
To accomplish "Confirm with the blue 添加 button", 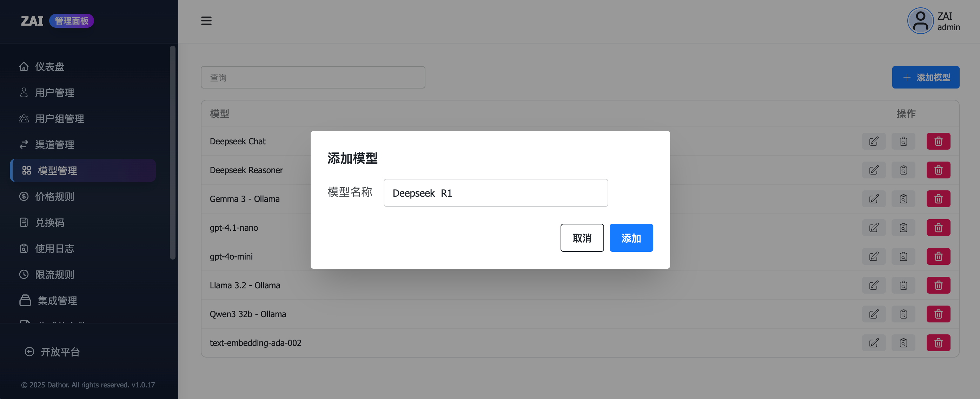I will pyautogui.click(x=631, y=238).
